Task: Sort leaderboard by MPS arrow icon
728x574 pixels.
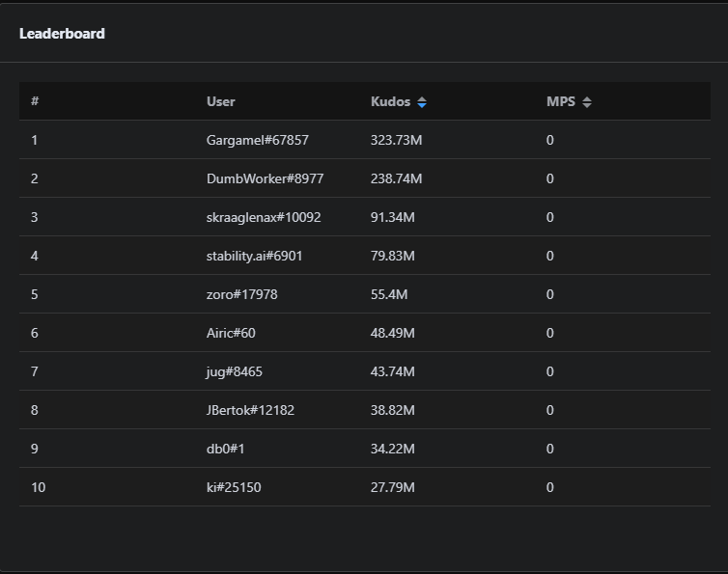Action: pyautogui.click(x=587, y=102)
